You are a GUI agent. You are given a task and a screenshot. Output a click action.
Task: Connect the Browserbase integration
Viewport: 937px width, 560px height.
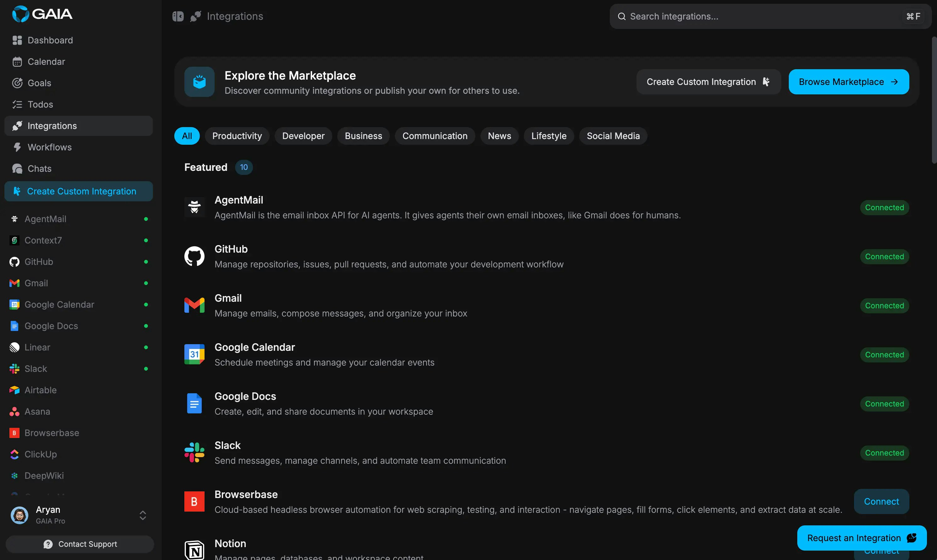881,501
